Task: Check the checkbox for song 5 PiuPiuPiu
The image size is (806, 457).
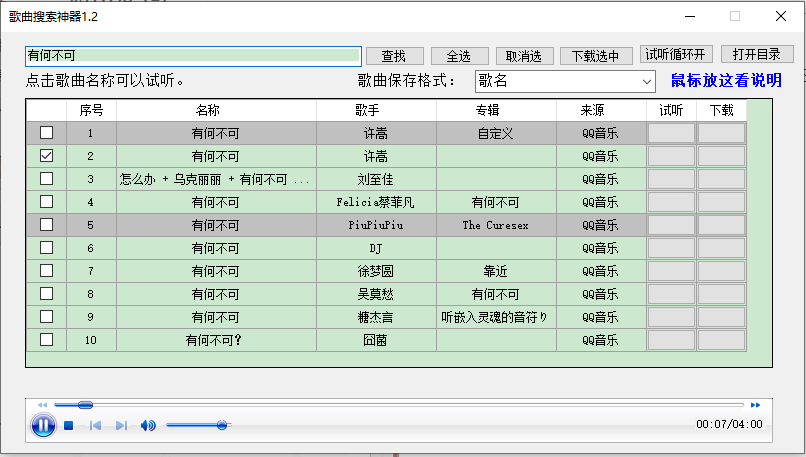Action: pyautogui.click(x=46, y=225)
